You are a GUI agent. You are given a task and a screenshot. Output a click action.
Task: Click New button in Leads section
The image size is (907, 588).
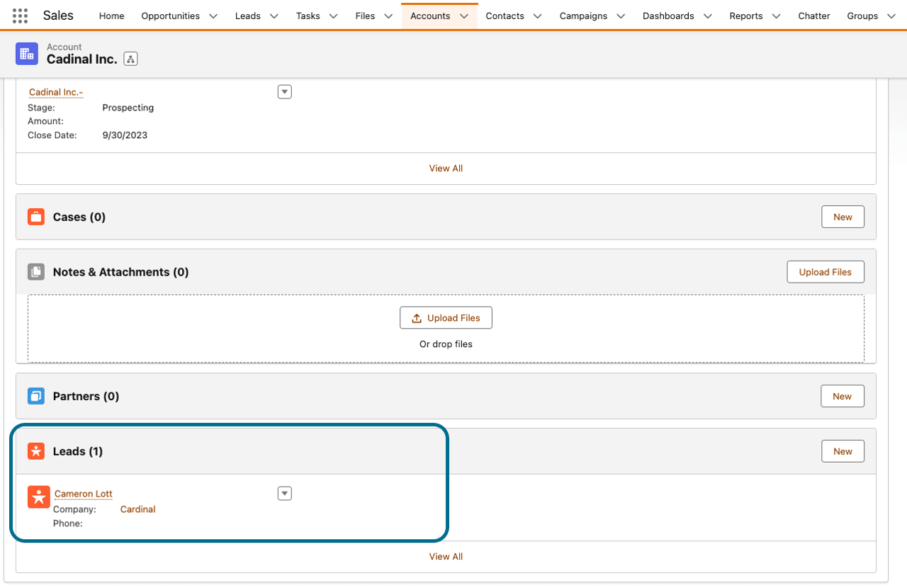(x=843, y=451)
